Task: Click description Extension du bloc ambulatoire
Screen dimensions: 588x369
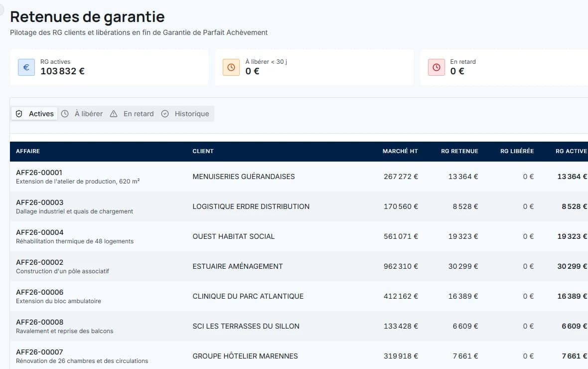Action: [58, 301]
